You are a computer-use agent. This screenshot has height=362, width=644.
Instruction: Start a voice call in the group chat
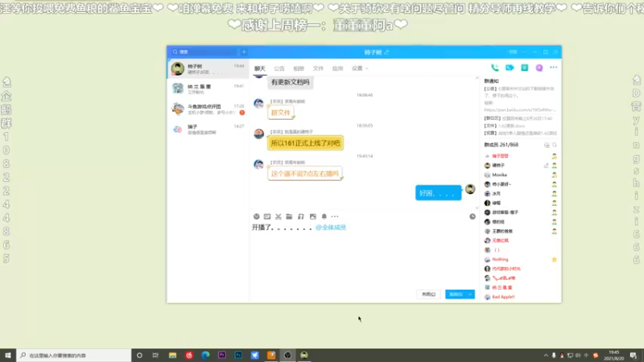point(495,68)
